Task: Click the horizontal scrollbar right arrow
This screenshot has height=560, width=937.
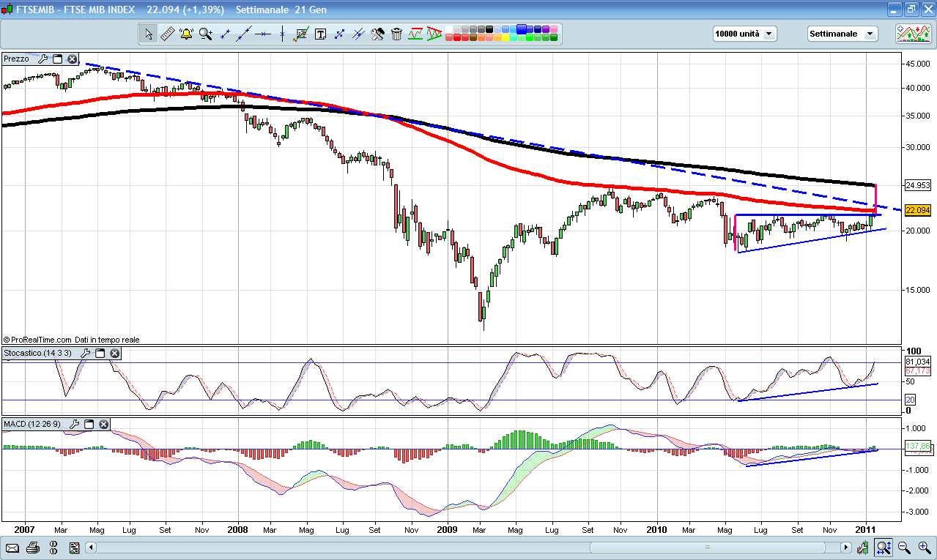Action: pos(846,548)
